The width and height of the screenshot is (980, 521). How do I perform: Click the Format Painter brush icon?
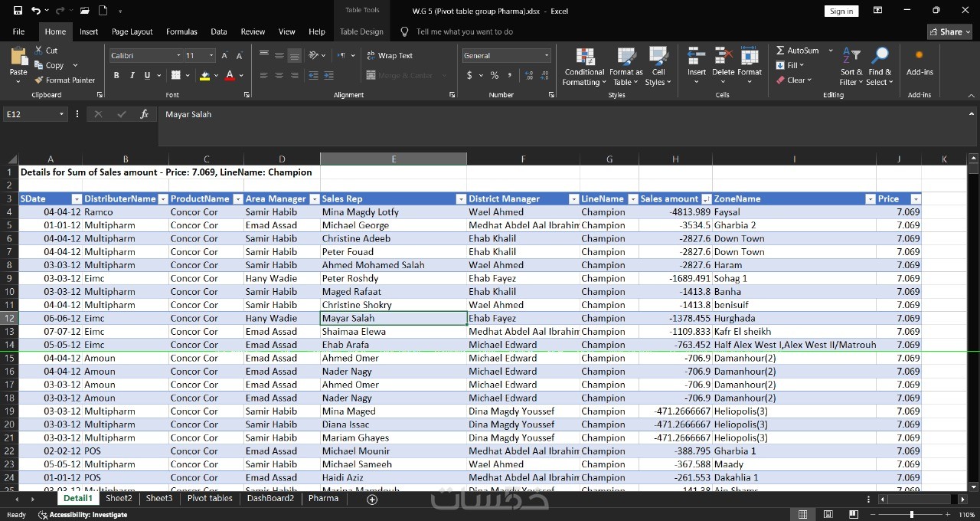click(x=39, y=80)
